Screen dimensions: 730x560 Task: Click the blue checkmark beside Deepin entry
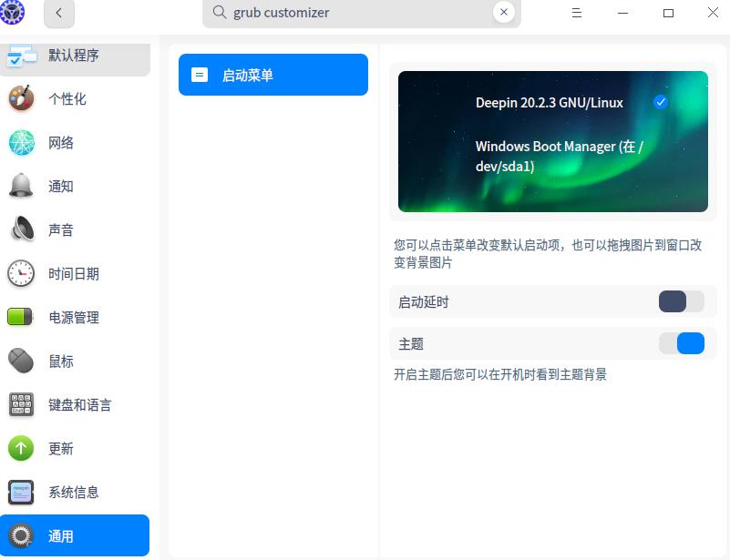[661, 102]
